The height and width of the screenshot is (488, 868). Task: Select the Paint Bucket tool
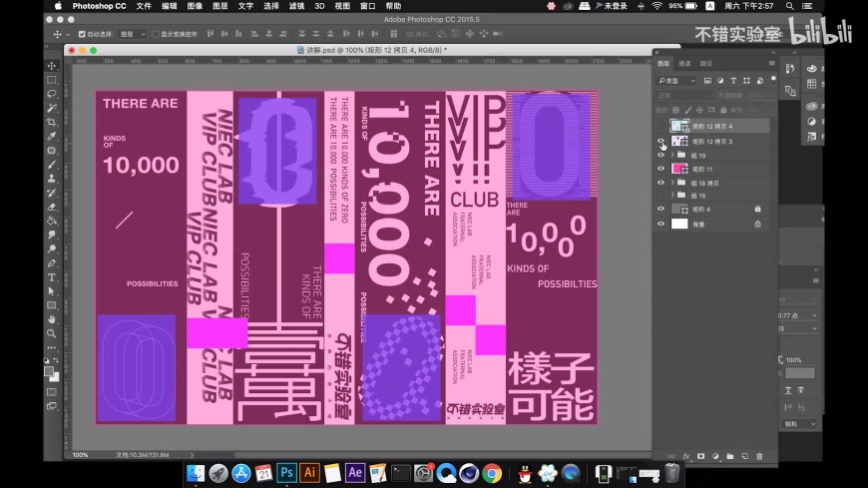[x=52, y=221]
